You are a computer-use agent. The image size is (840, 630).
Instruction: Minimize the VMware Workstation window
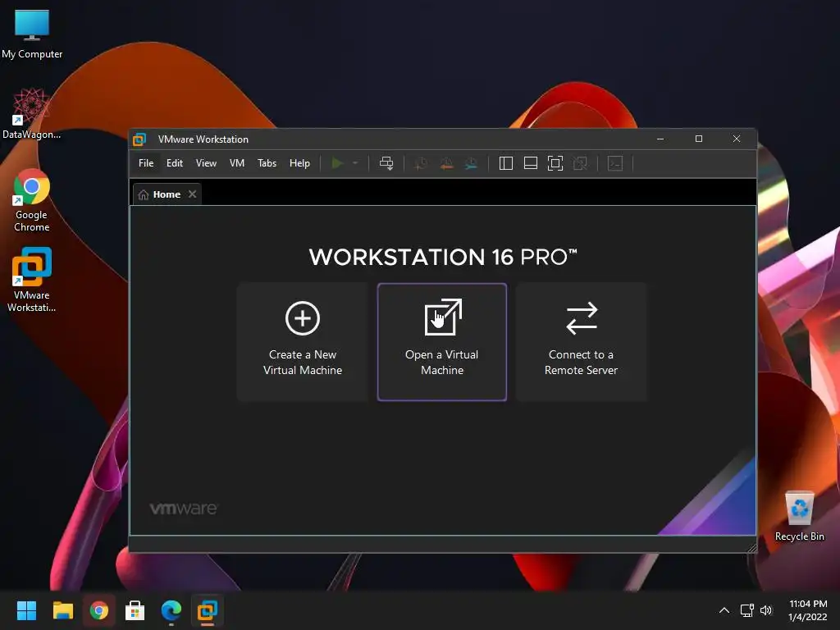point(660,139)
